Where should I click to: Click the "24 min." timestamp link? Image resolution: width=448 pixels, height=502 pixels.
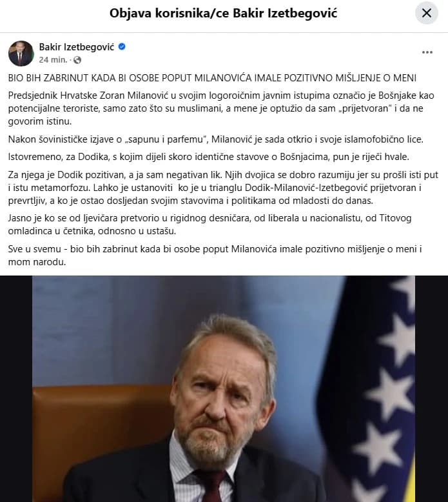(53, 60)
